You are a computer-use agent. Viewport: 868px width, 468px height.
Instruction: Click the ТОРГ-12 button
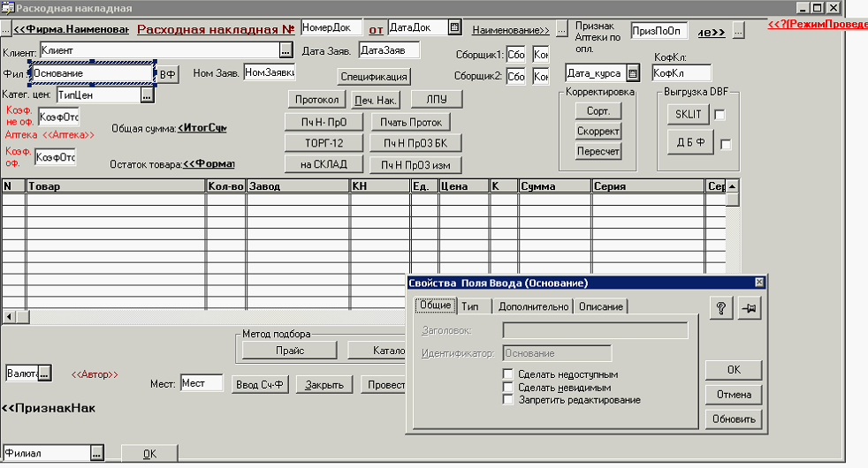[324, 143]
